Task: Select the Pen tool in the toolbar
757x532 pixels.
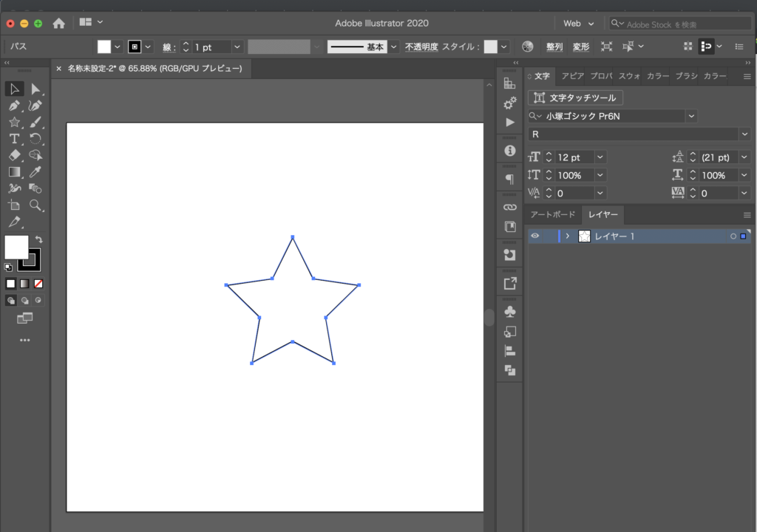Action: pyautogui.click(x=15, y=105)
